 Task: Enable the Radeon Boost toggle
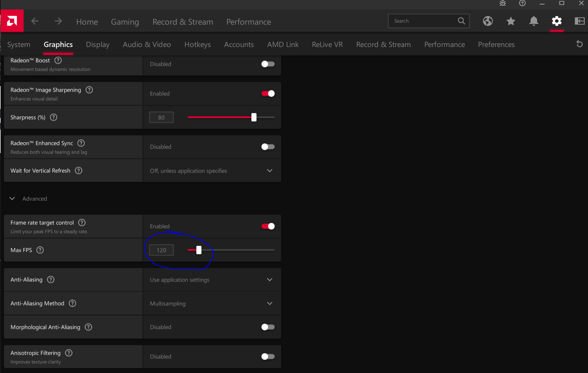[268, 64]
